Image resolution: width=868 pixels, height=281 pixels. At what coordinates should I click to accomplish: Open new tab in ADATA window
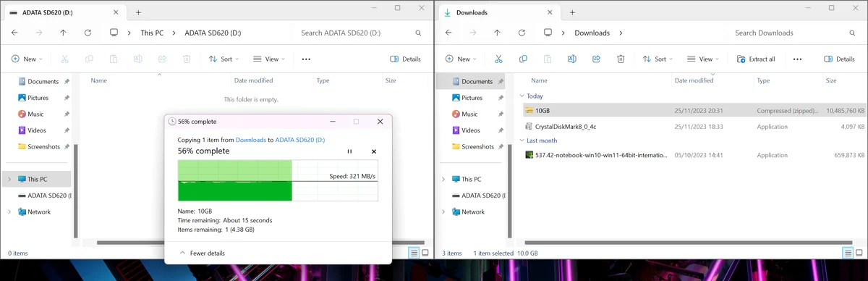click(x=138, y=12)
